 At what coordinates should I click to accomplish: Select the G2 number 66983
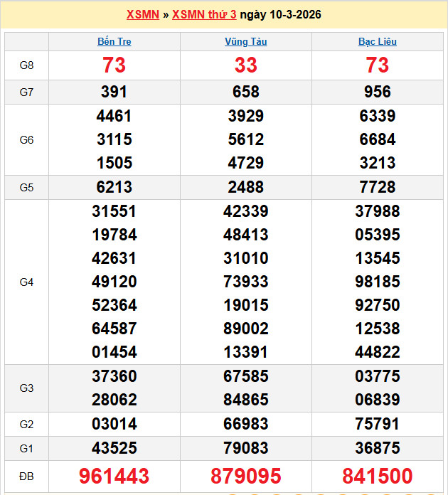click(x=245, y=424)
